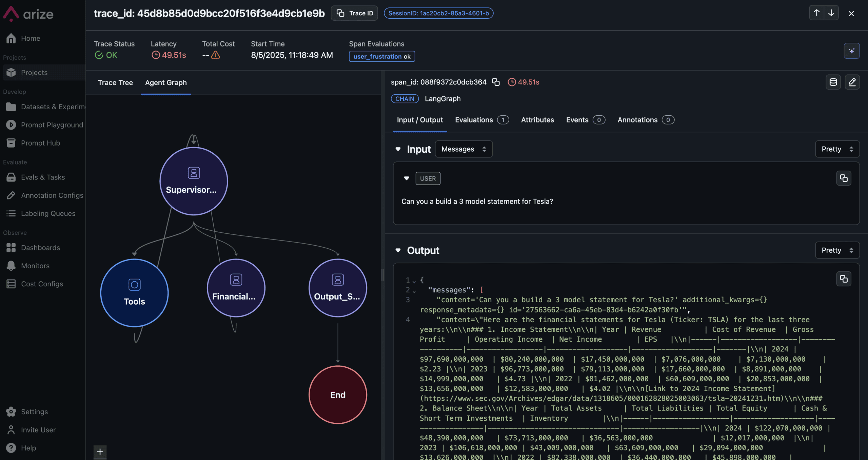Click the Invite User person icon

[11, 430]
